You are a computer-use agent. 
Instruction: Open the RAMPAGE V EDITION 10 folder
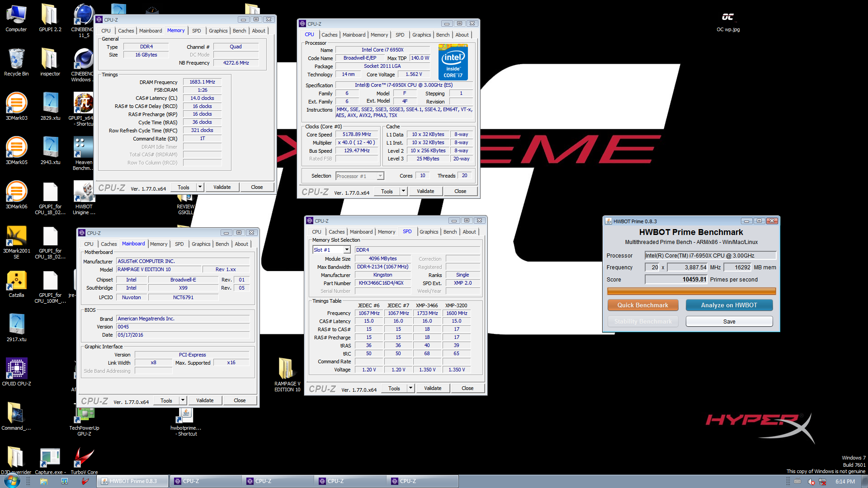[287, 375]
